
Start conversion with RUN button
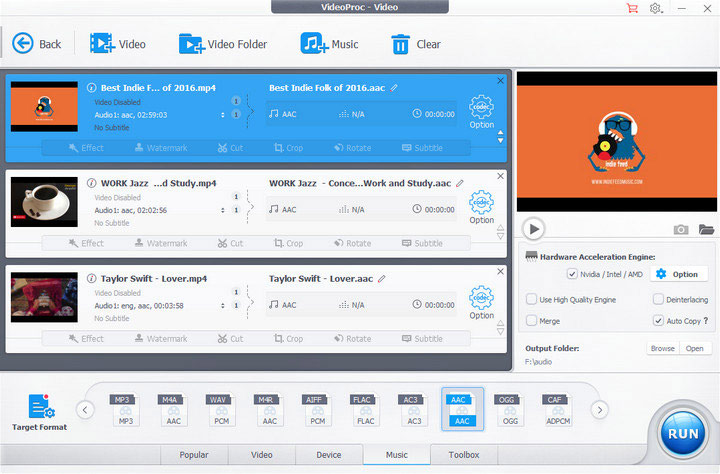[x=683, y=433]
